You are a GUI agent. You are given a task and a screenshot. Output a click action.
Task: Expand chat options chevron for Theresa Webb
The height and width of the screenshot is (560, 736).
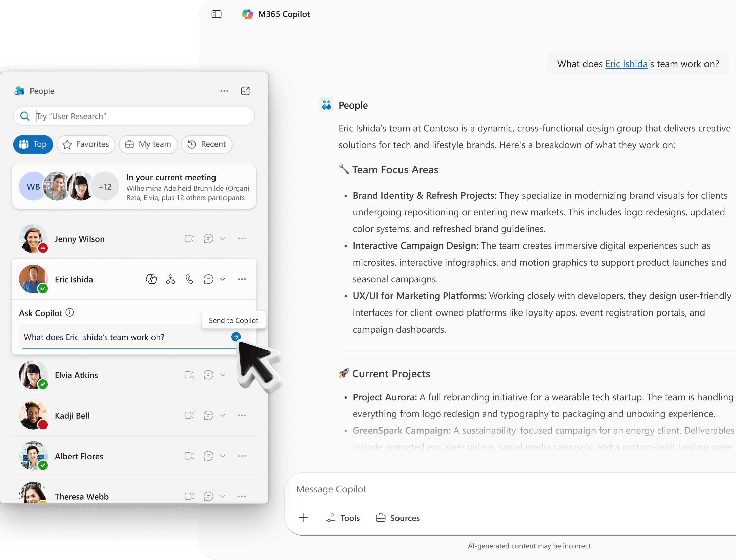coord(223,497)
